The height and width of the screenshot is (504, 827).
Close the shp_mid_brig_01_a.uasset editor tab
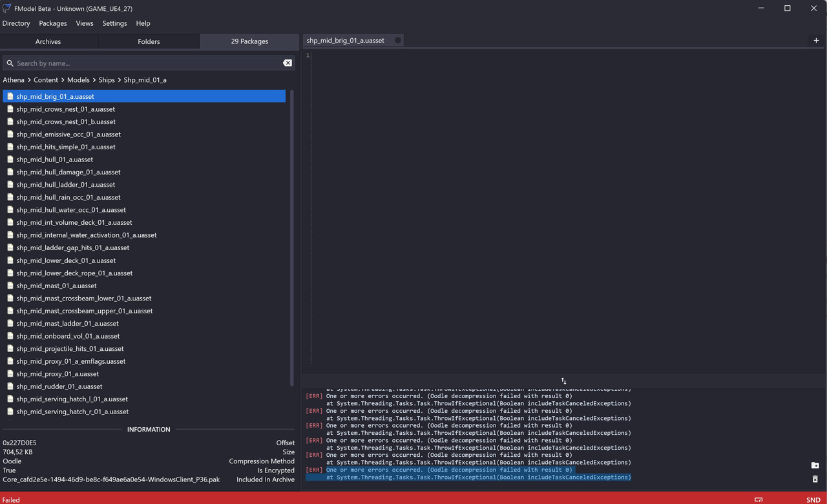coord(398,40)
